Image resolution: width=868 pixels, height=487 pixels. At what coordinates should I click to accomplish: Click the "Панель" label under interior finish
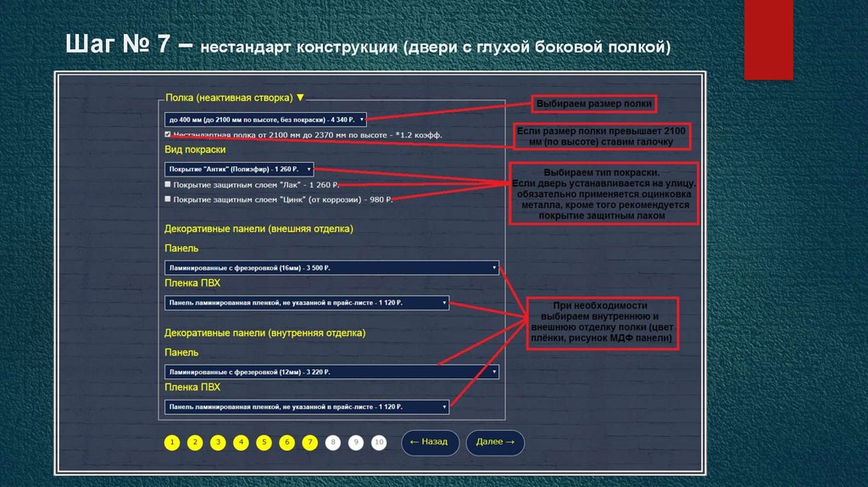click(181, 352)
